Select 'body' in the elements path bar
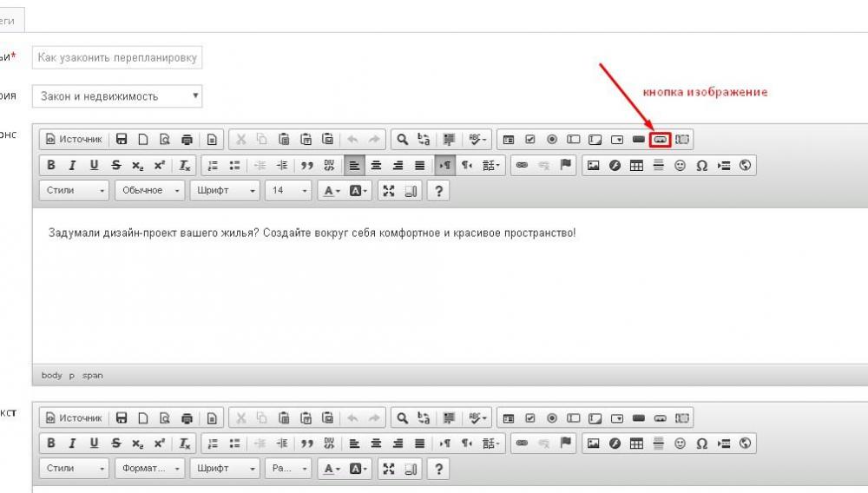 (x=51, y=375)
